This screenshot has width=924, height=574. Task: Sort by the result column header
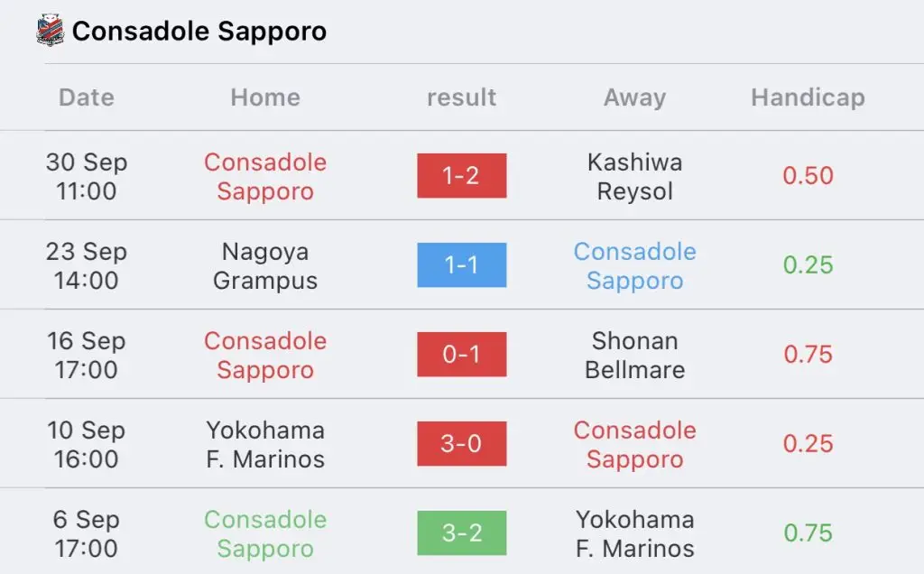click(461, 97)
